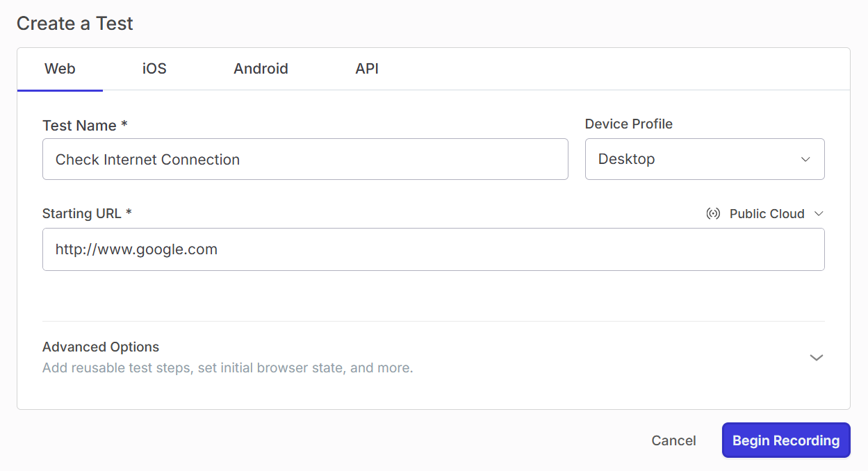Click the Create a Test title
This screenshot has height=471, width=868.
pyautogui.click(x=74, y=23)
